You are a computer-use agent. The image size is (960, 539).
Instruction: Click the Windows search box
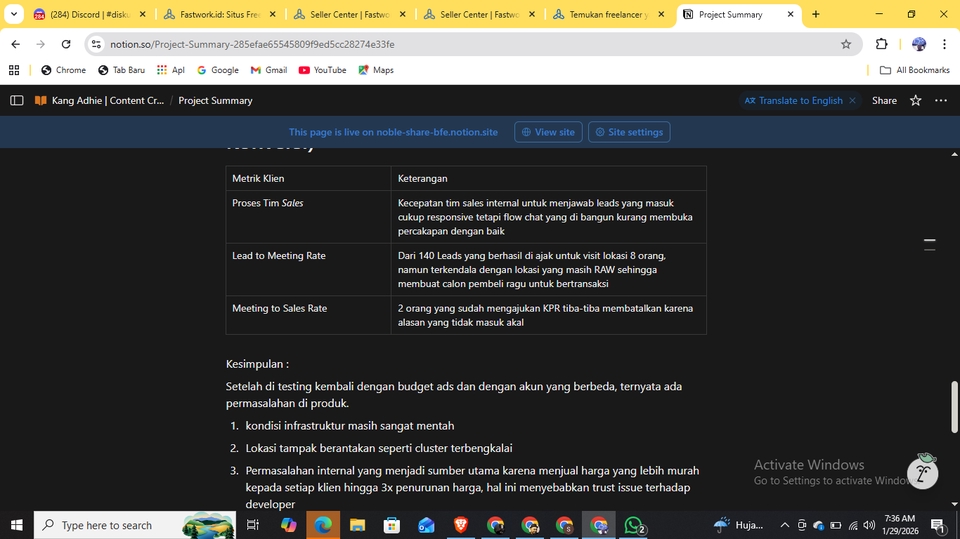(135, 525)
